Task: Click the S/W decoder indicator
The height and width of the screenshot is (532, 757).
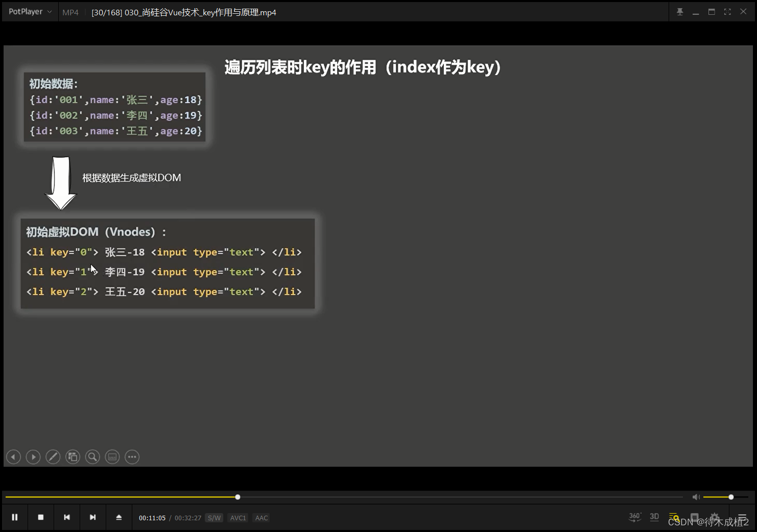Action: [215, 518]
